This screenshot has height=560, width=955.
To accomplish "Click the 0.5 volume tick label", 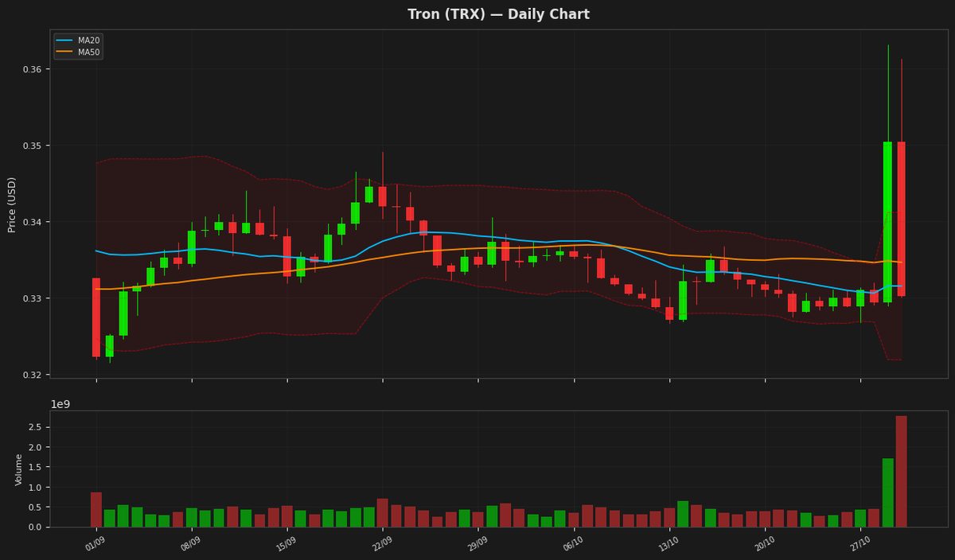I will tap(37, 507).
